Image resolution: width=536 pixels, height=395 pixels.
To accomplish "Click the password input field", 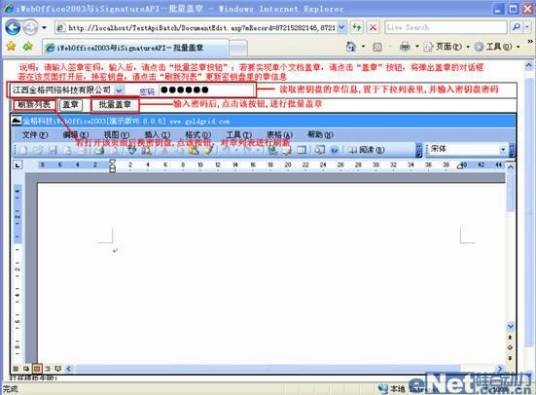I will (x=206, y=90).
